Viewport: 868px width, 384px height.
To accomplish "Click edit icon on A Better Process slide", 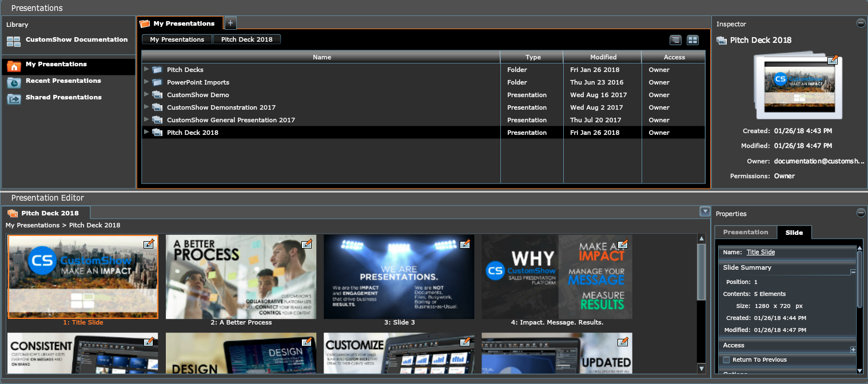I will [306, 244].
